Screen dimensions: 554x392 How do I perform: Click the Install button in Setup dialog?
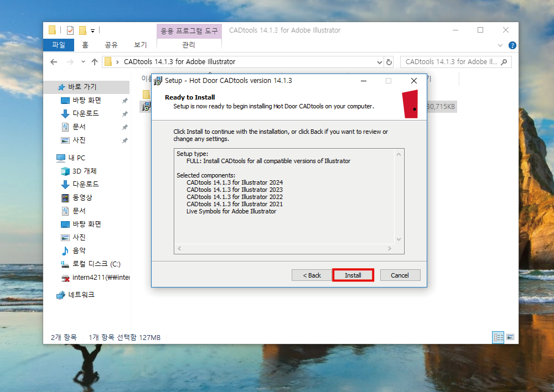click(x=353, y=275)
